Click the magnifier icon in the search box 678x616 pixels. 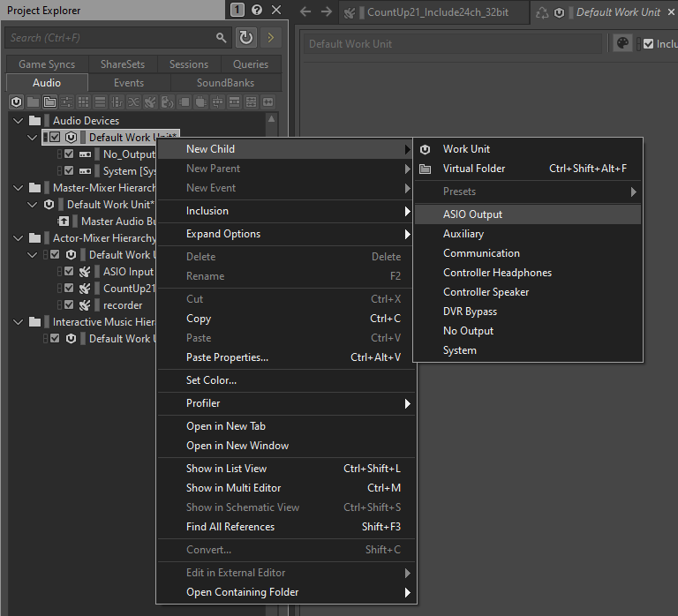pos(221,38)
